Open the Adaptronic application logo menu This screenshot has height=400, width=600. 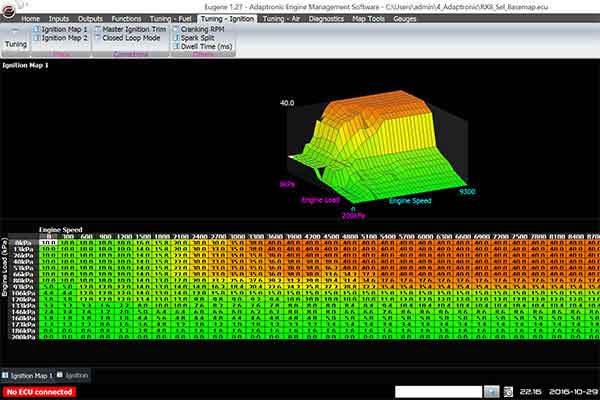click(8, 10)
